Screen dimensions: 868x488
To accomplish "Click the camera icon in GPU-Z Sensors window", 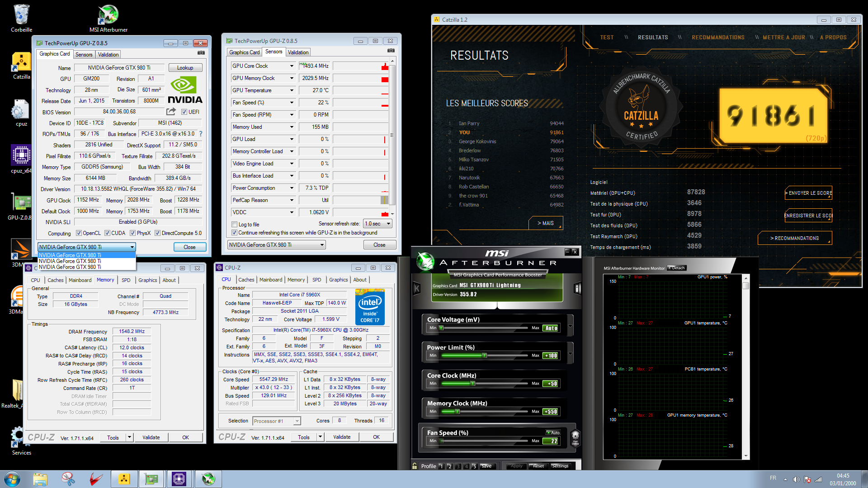I will [x=391, y=51].
